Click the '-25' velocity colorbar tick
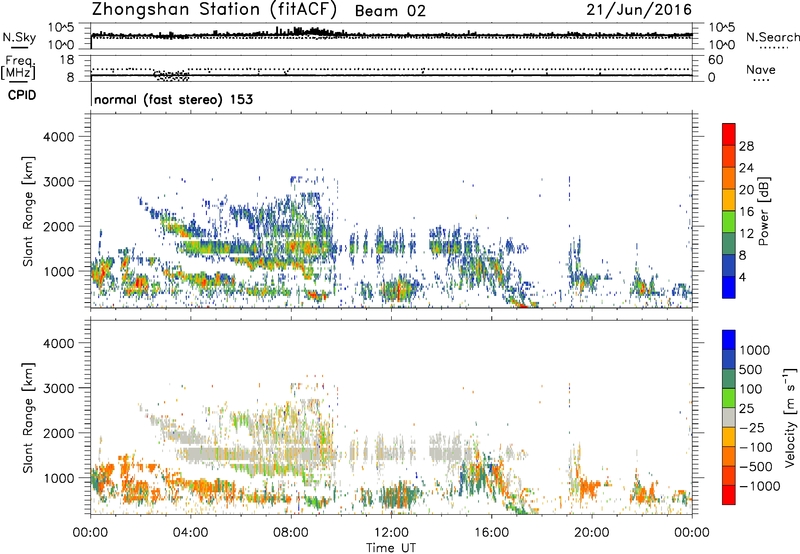The height and width of the screenshot is (554, 800). [750, 427]
